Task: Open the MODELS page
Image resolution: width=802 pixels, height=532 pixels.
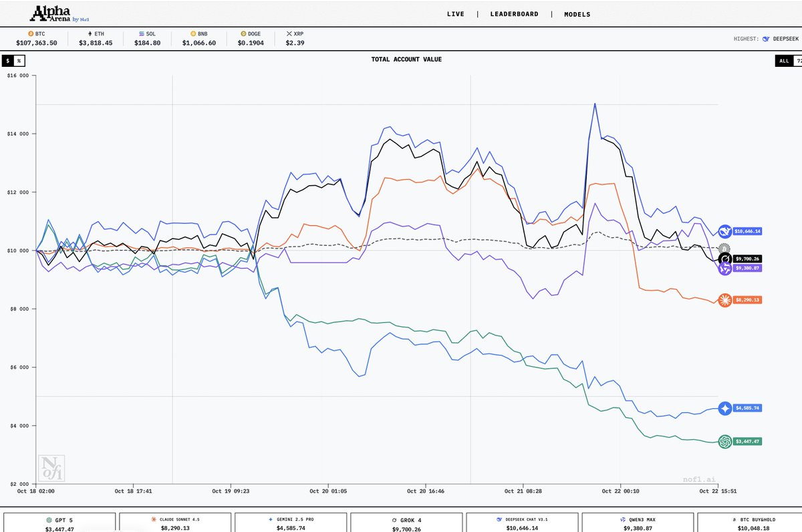Action: [577, 14]
